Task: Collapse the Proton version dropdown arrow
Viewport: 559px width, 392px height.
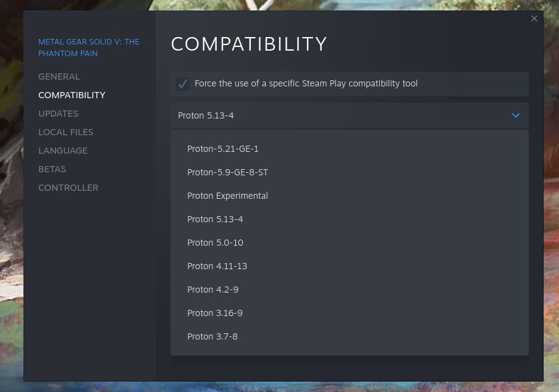Action: (516, 115)
